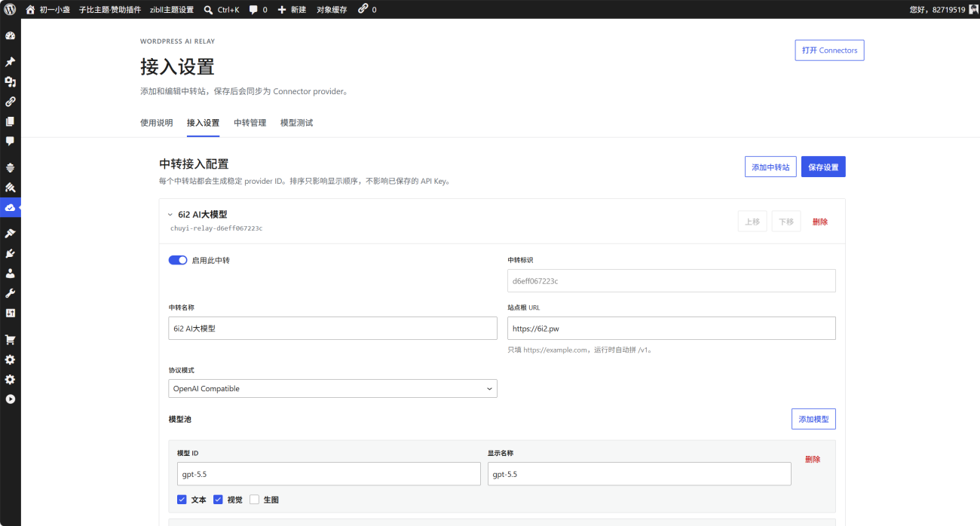Open 子比主题·赞助插件 menu
This screenshot has height=526, width=980.
pyautogui.click(x=110, y=10)
